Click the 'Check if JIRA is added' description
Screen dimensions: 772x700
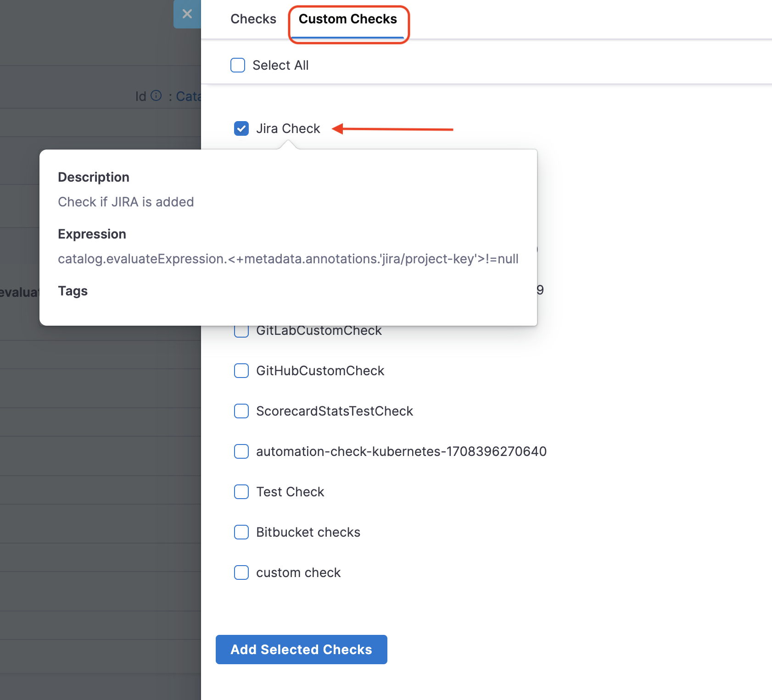click(126, 202)
